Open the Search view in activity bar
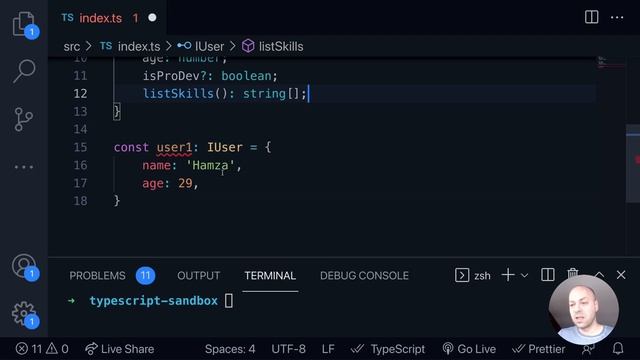Screen dimensions: 640x360 coord(24,71)
